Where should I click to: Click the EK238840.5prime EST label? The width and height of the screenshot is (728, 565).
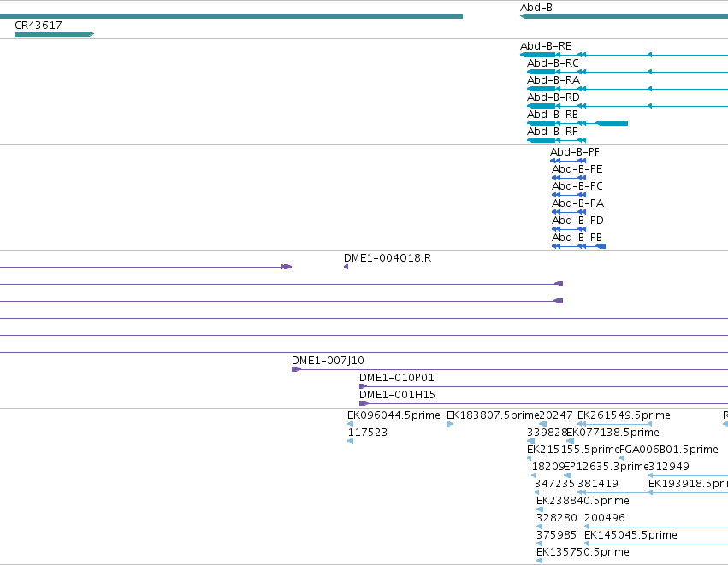click(x=583, y=502)
